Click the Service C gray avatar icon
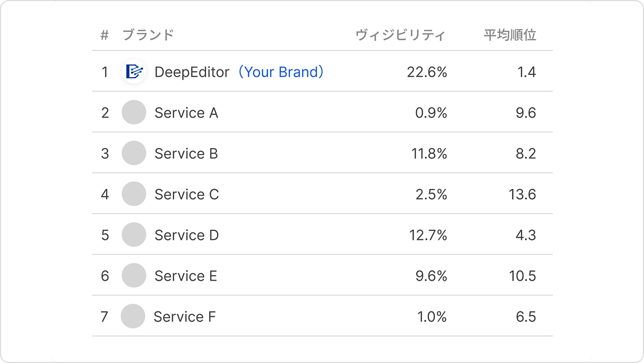 click(x=134, y=194)
